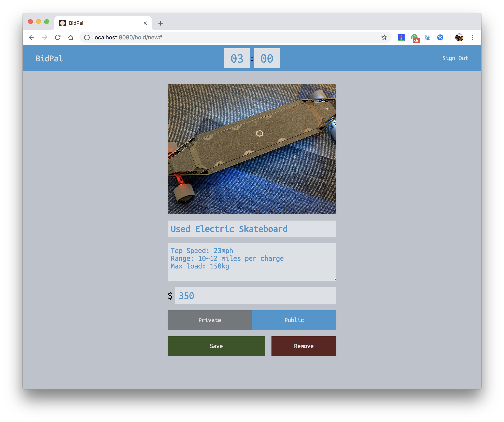Bookmark this page with star icon
Screen dimensions: 504x422
tap(384, 37)
